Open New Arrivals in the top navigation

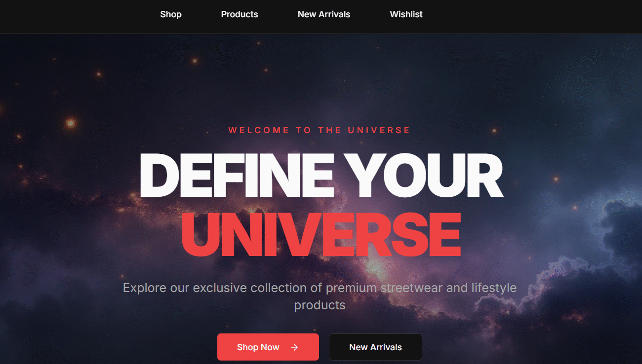pos(324,14)
